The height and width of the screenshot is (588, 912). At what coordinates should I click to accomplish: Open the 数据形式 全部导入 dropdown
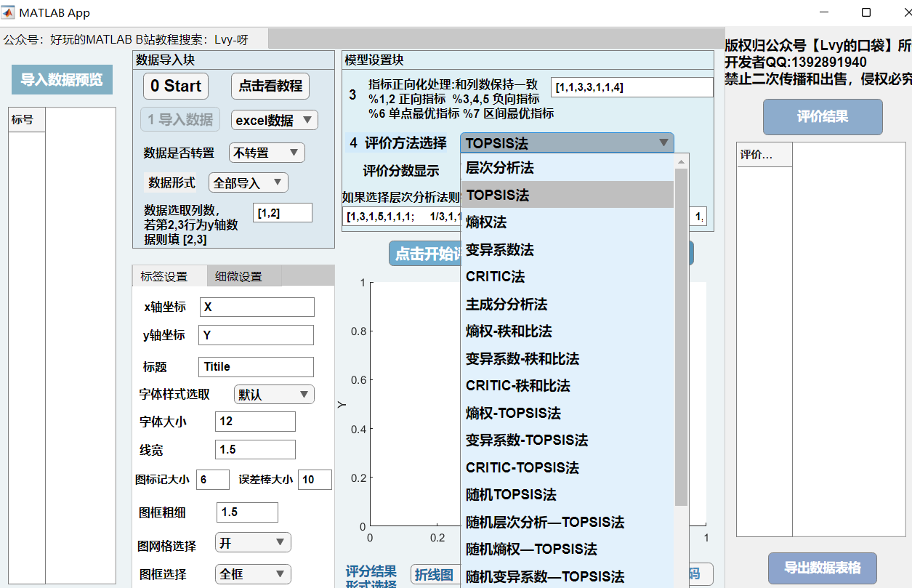coord(248,182)
